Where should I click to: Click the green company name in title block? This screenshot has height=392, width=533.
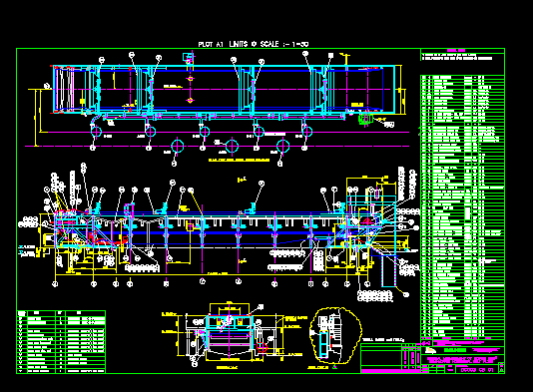click(x=455, y=350)
